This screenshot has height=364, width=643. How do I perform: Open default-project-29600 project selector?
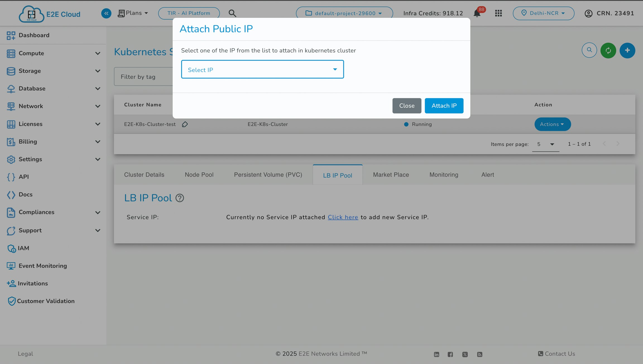344,13
